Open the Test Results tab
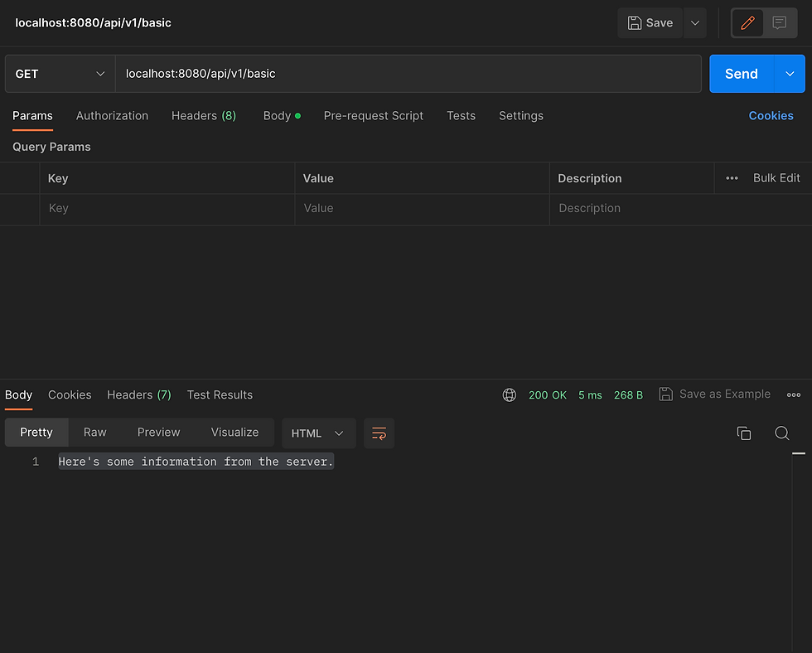The image size is (812, 653). tap(220, 395)
